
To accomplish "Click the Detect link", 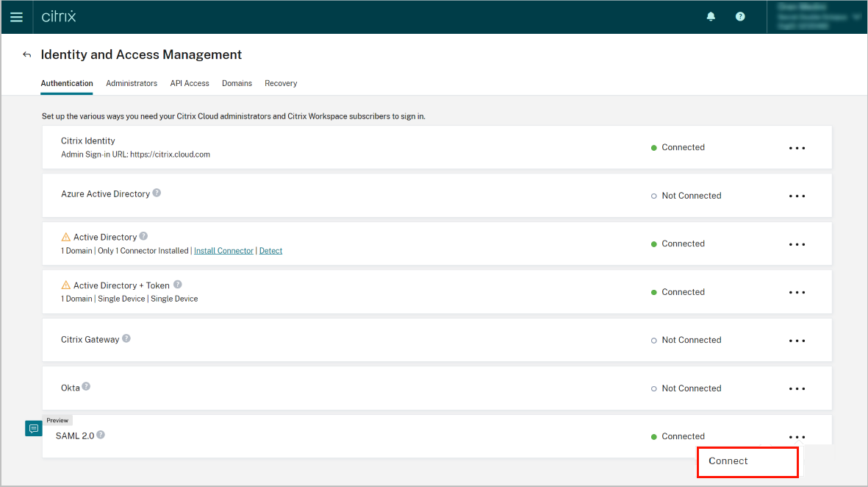I will (270, 250).
